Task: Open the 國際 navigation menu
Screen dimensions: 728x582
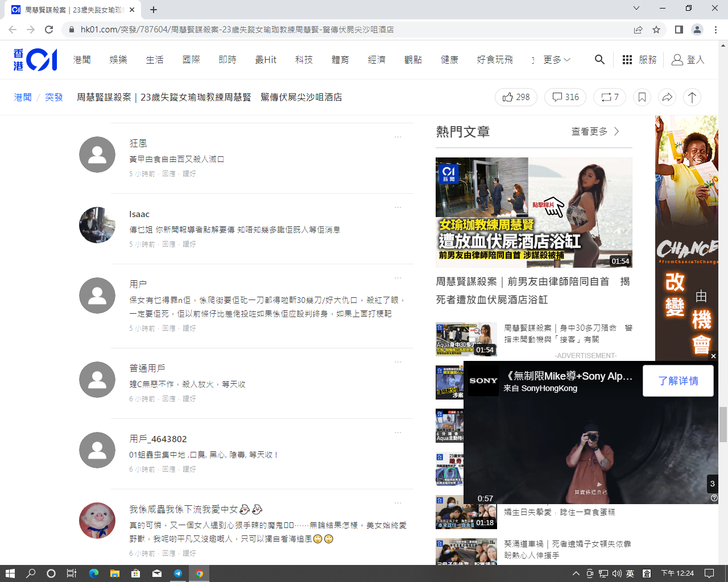Action: click(191, 60)
